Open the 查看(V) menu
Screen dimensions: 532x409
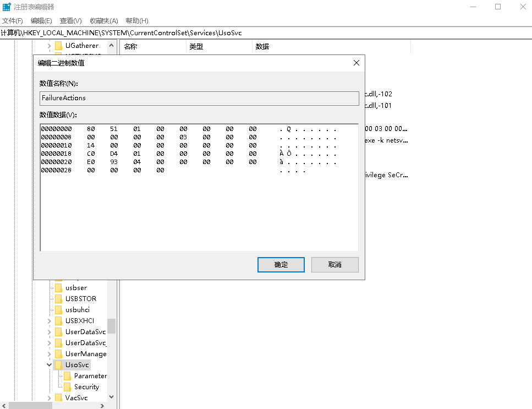(70, 21)
